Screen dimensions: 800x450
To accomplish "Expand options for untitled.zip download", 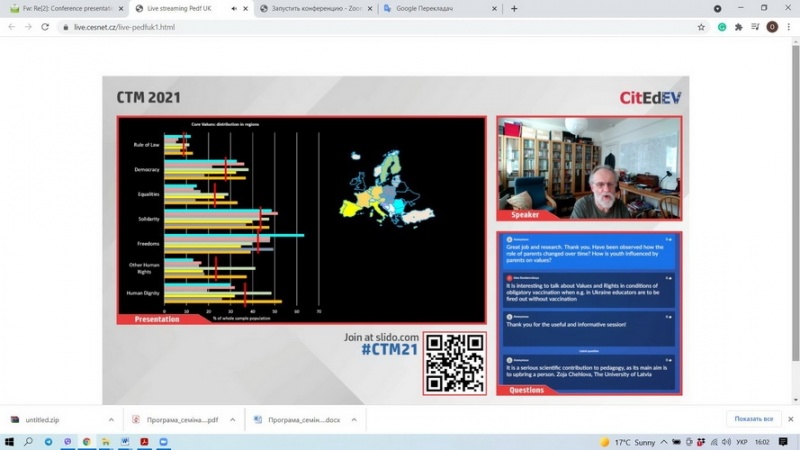I will coord(111,419).
